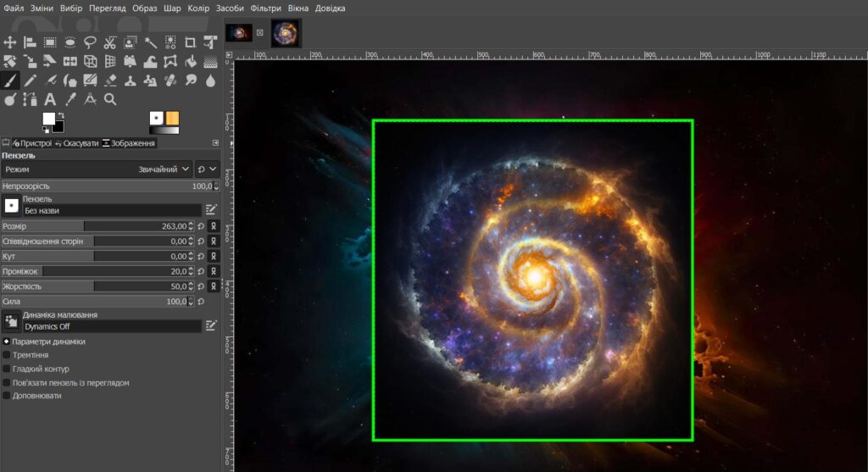Select the Ellipse Select tool
The image size is (868, 472).
(70, 42)
